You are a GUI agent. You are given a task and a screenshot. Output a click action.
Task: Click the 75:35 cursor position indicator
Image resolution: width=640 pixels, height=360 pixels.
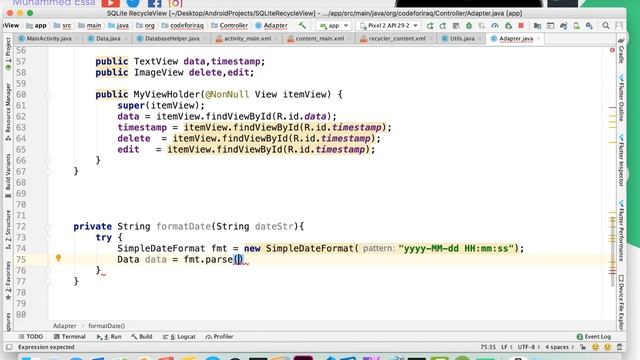coord(488,347)
